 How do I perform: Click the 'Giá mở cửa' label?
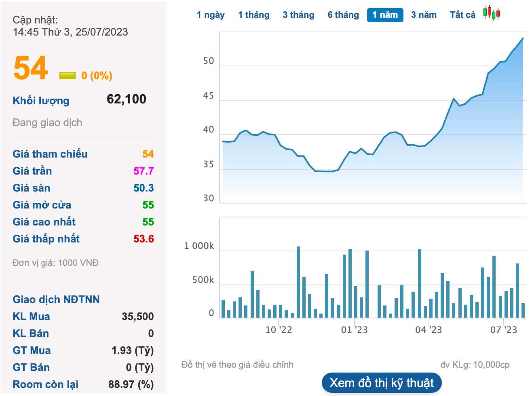click(42, 205)
